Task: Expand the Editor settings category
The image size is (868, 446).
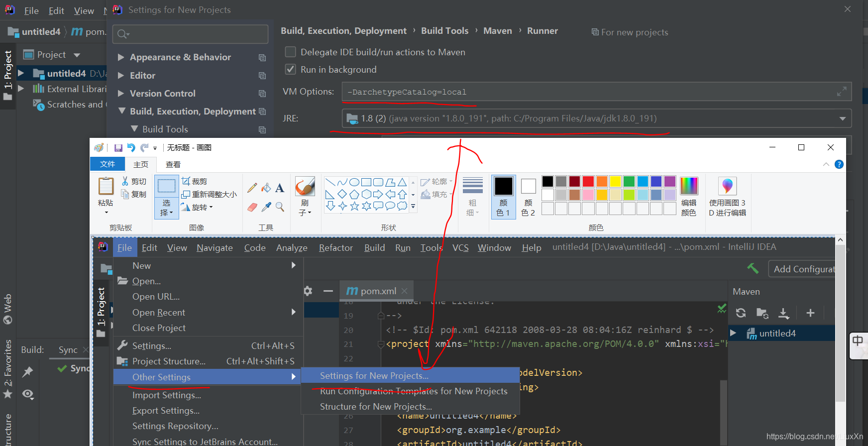Action: coord(121,76)
